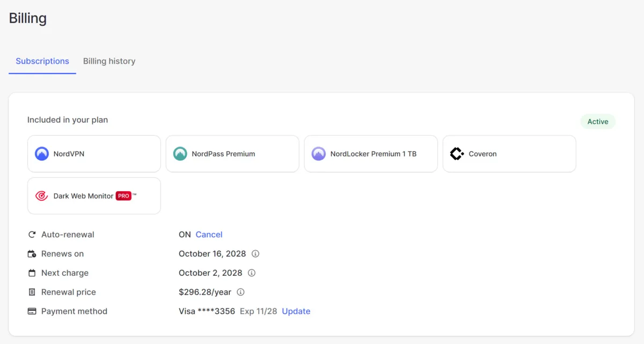Select the NordLocker Premium 1 TB card

(371, 154)
